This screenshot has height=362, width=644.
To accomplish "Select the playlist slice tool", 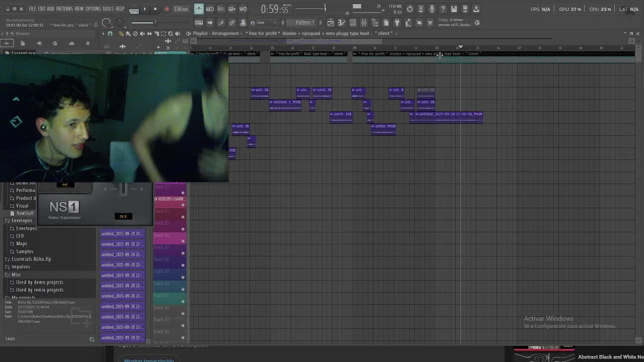I will click(156, 33).
